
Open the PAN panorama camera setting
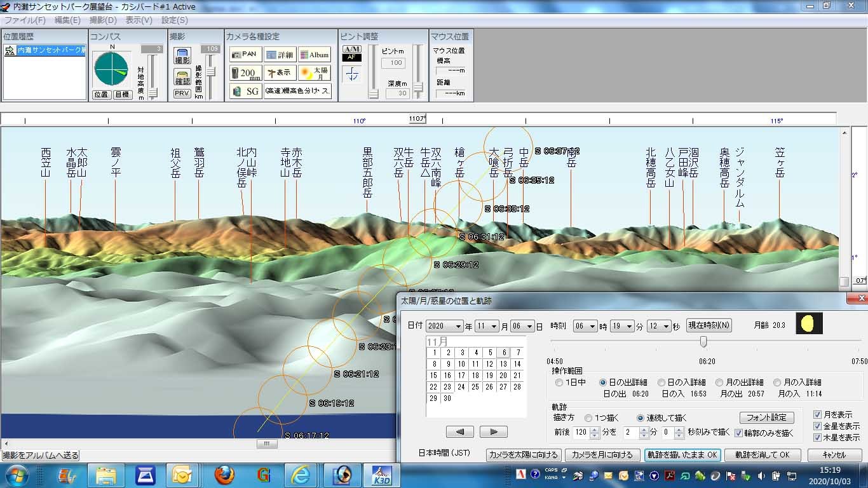click(245, 55)
